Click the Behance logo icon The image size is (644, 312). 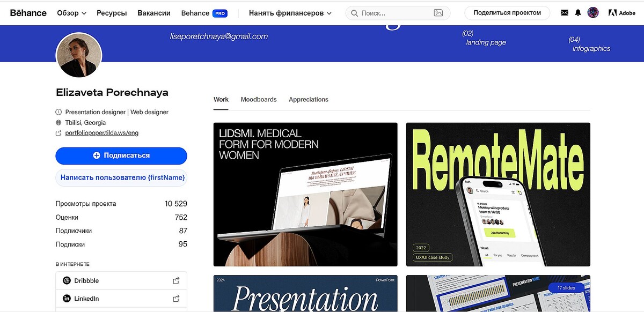(x=27, y=12)
